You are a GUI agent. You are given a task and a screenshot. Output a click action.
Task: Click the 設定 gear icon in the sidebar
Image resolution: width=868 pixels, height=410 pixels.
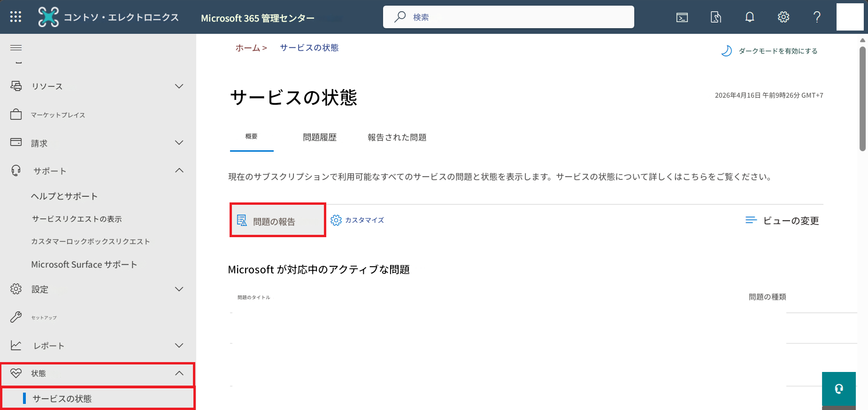[16, 289]
